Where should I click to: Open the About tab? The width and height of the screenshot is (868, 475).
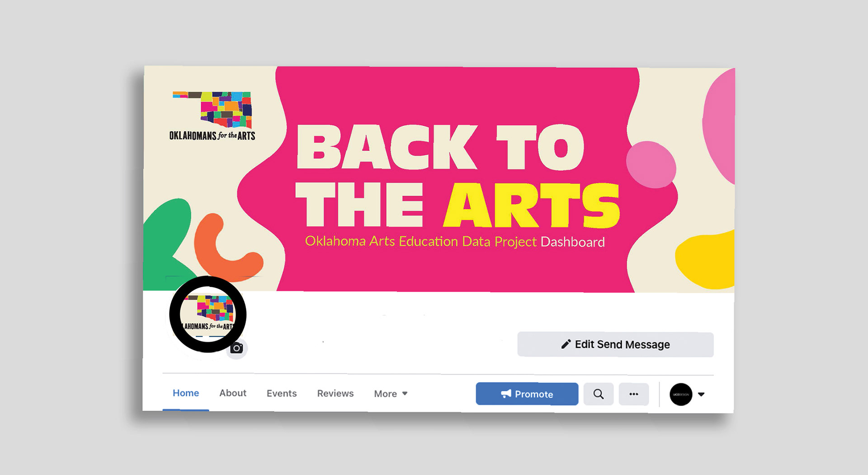click(233, 393)
